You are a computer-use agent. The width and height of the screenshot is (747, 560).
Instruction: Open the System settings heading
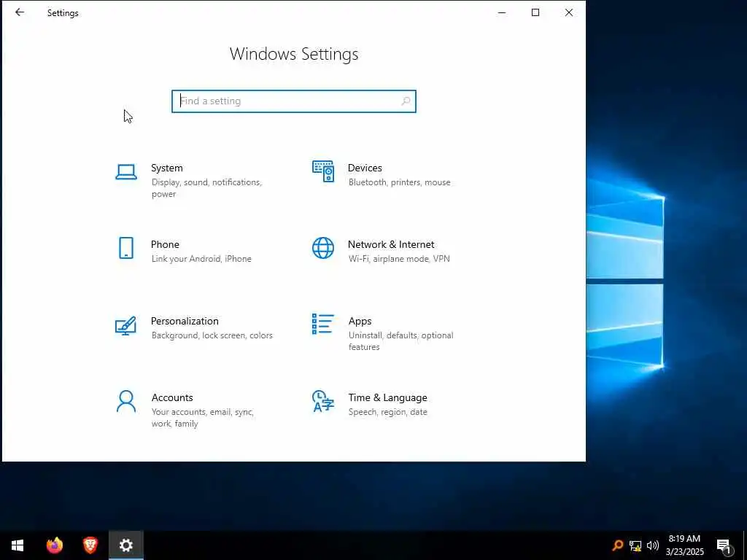pyautogui.click(x=167, y=168)
